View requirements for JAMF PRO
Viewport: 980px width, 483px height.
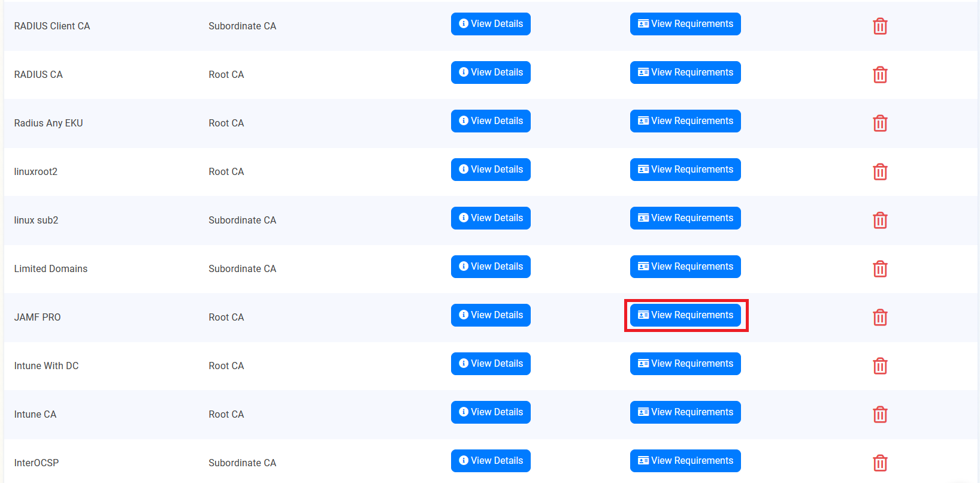pyautogui.click(x=685, y=315)
